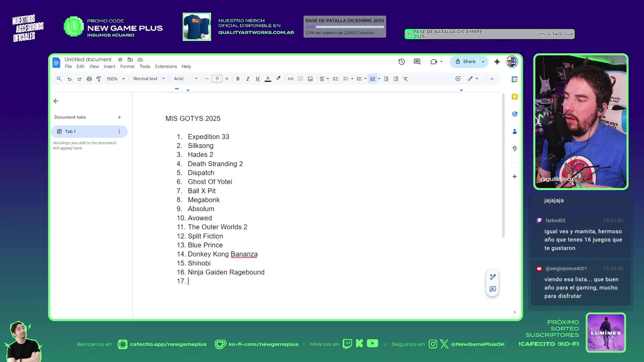644x362 pixels.
Task: Open version history clock icon
Action: click(401, 62)
